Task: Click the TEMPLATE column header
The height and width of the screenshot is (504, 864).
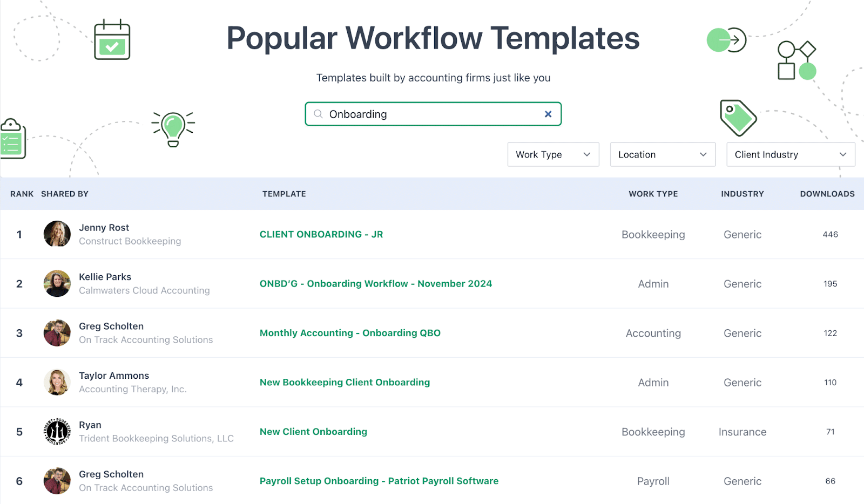Action: [284, 194]
